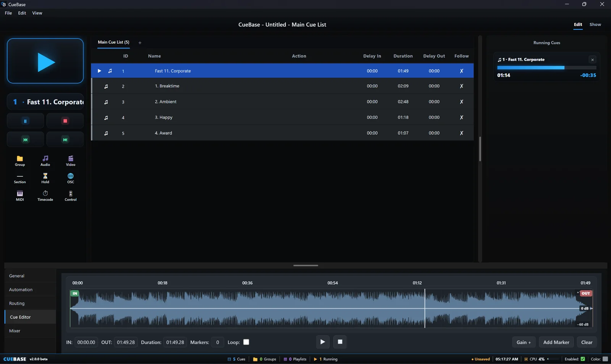Viewport: 611px width, 364px height.
Task: Skip to the next cue
Action: point(65,140)
